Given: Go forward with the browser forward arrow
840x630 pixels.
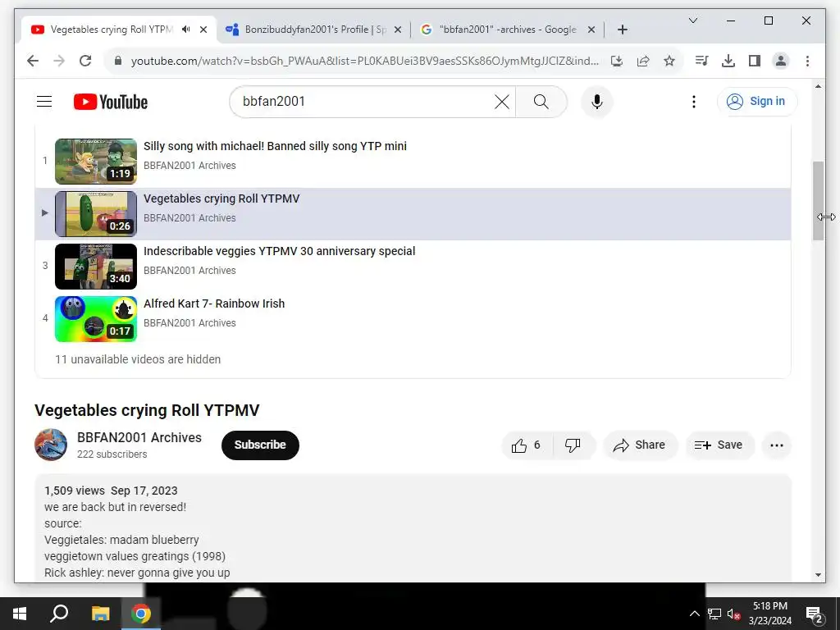Looking at the screenshot, I should pyautogui.click(x=59, y=61).
